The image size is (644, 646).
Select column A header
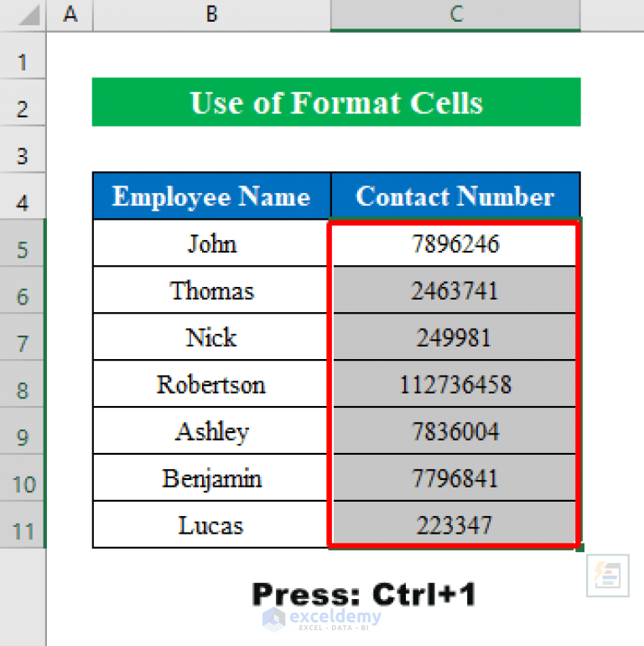coord(70,15)
